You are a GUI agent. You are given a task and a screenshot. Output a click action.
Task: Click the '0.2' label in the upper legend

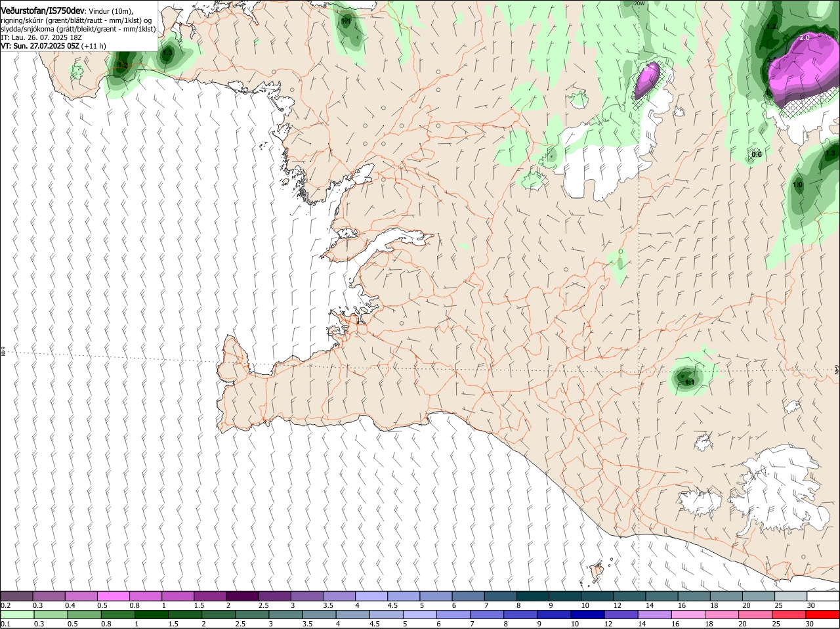(5, 605)
